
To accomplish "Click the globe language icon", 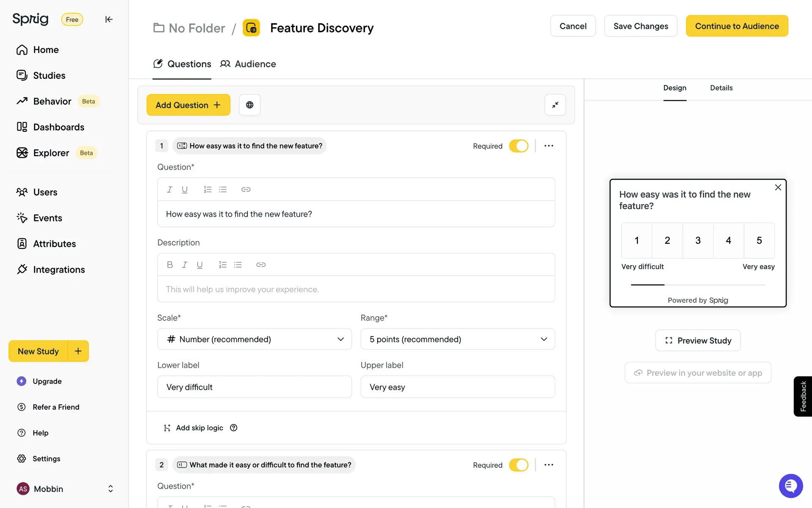I will click(x=250, y=105).
